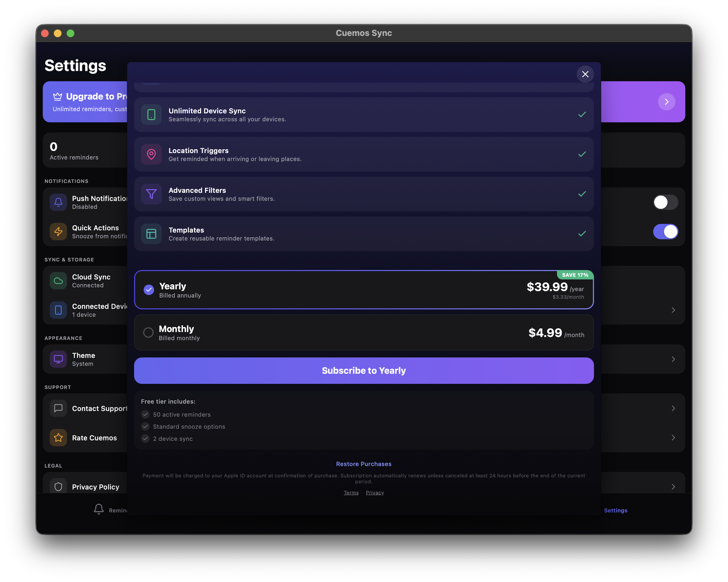Enable the Push Notifications toggle
Image resolution: width=728 pixels, height=582 pixels.
coord(665,202)
